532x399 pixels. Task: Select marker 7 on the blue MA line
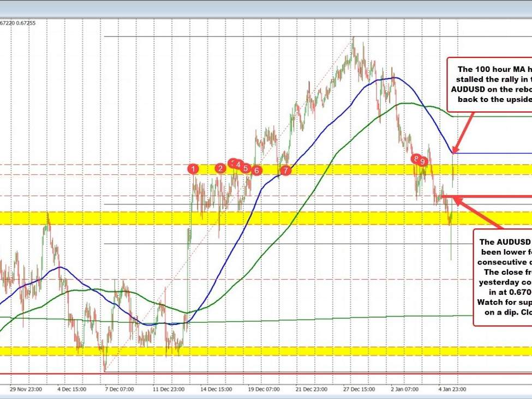285,171
